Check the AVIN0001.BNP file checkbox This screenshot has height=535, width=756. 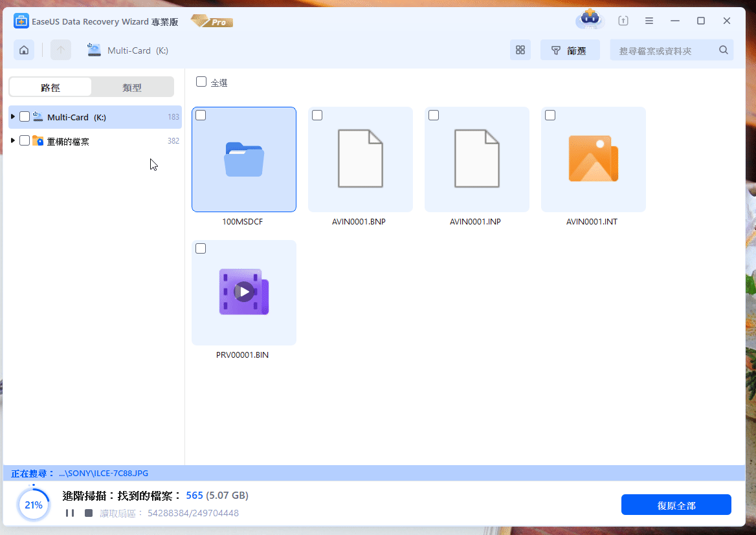pyautogui.click(x=317, y=115)
